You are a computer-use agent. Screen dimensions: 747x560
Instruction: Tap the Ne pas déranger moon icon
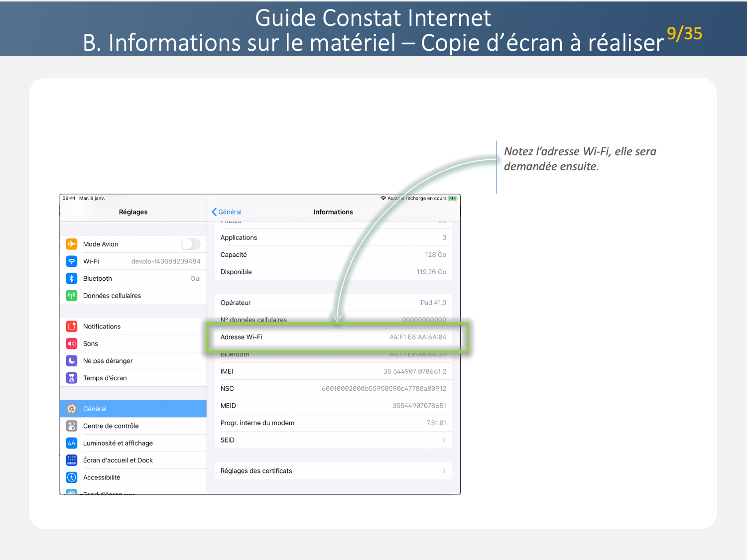tap(72, 361)
